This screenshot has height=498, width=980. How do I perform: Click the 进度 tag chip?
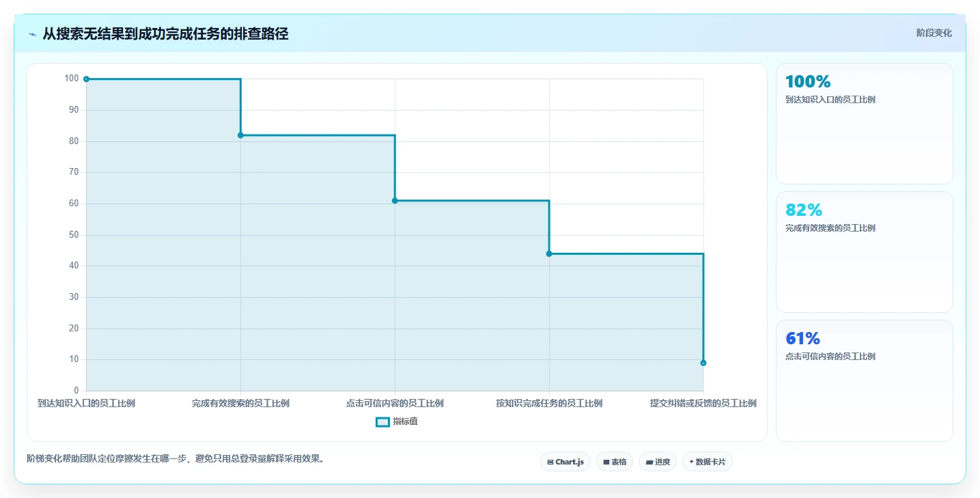(x=658, y=462)
